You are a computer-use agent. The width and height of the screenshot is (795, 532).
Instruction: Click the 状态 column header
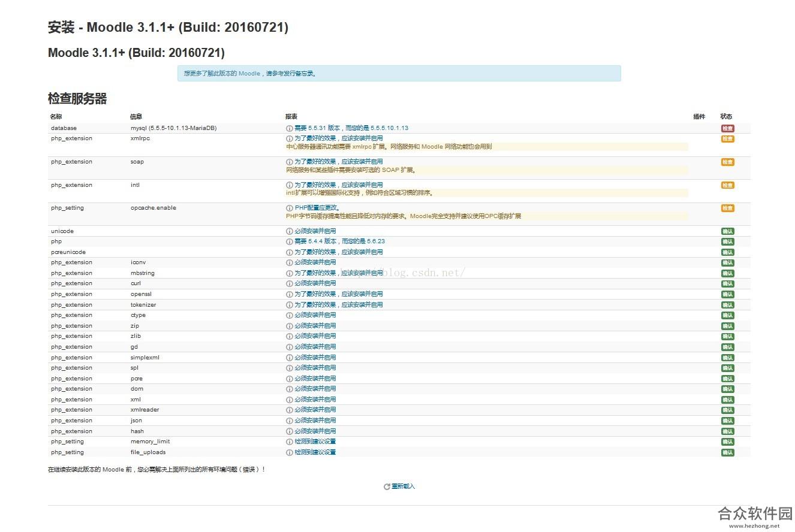[x=726, y=117]
